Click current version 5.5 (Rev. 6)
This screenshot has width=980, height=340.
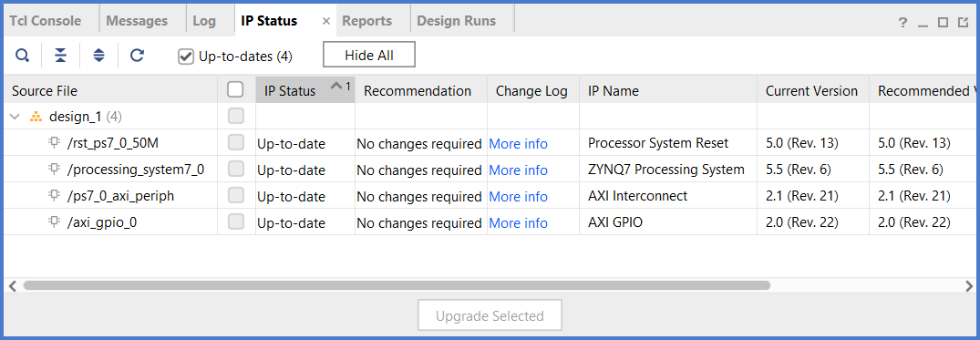pyautogui.click(x=798, y=170)
